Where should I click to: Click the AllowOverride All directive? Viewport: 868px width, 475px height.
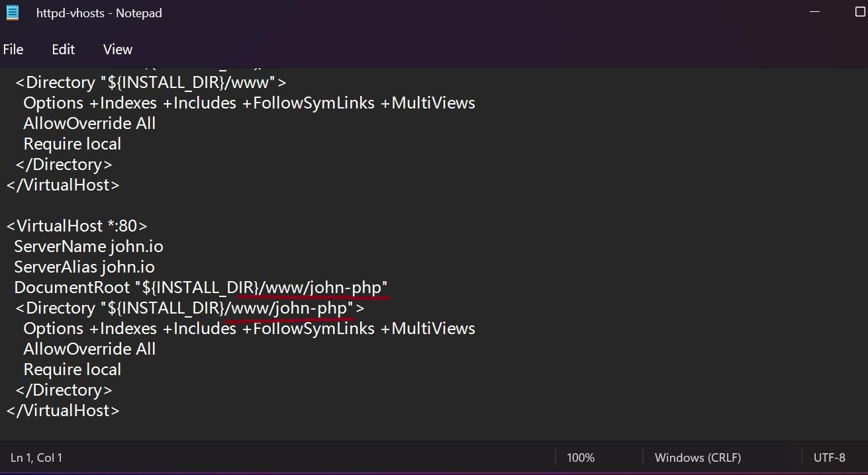[89, 349]
